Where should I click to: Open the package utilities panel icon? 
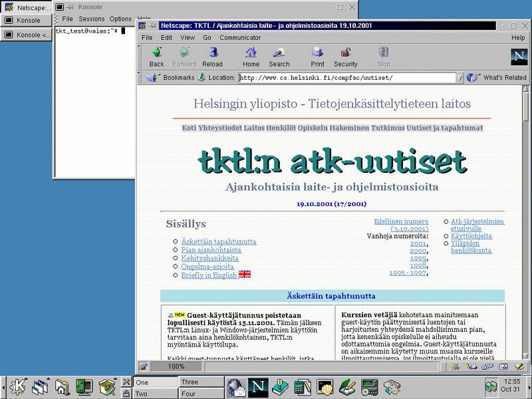[x=107, y=387]
